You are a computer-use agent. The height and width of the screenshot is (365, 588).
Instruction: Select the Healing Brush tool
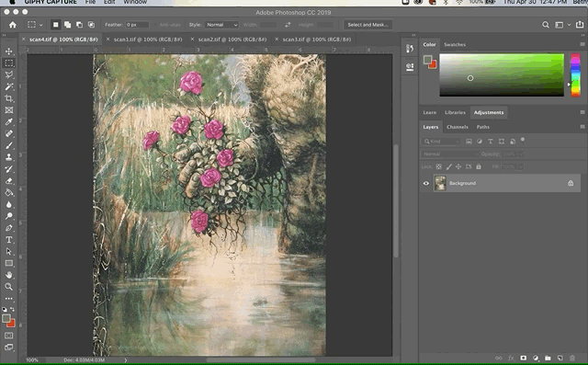point(8,133)
